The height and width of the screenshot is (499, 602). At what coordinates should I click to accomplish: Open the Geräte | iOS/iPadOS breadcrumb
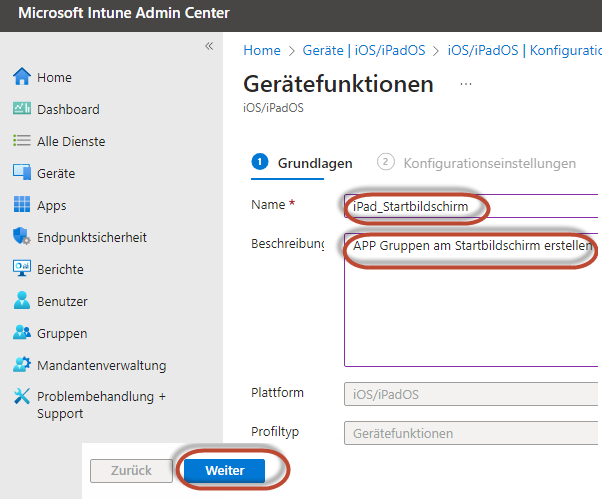pos(363,50)
